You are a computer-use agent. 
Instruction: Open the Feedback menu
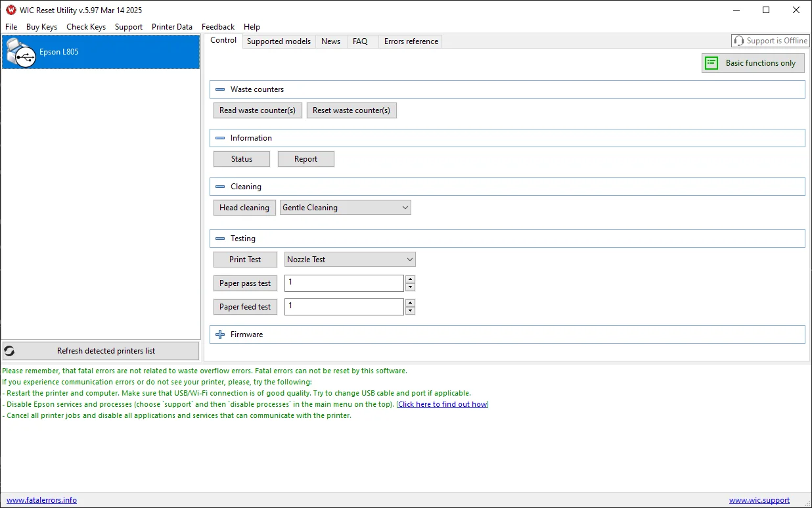click(x=218, y=27)
